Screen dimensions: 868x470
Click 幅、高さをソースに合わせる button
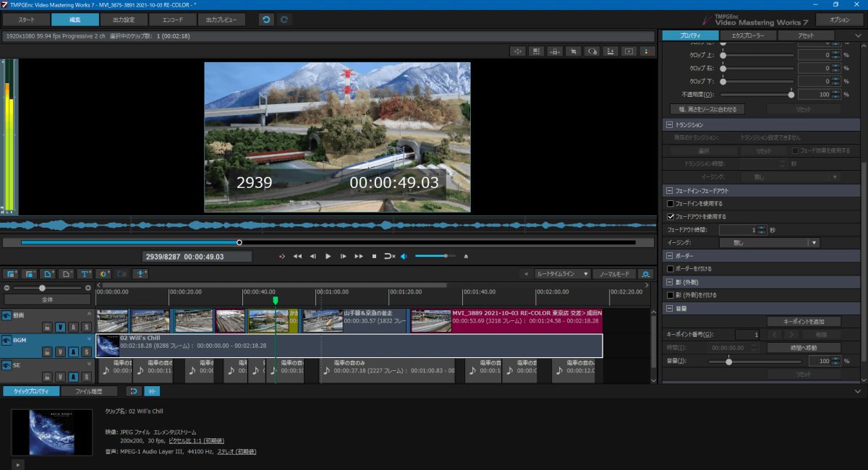707,109
